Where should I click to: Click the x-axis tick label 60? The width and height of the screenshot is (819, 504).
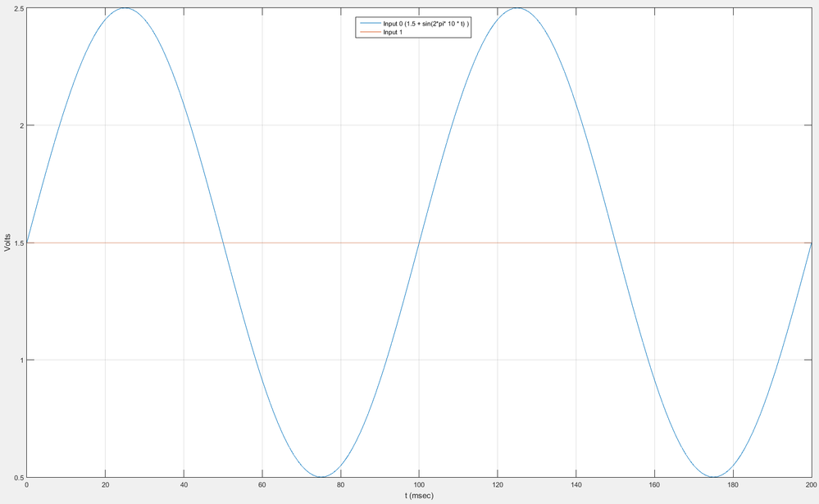tap(262, 484)
